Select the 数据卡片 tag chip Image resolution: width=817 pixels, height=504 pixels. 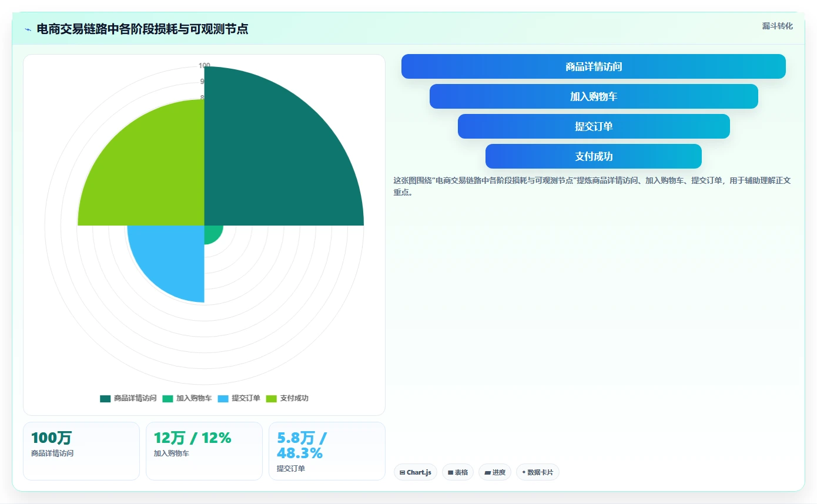[x=538, y=472]
